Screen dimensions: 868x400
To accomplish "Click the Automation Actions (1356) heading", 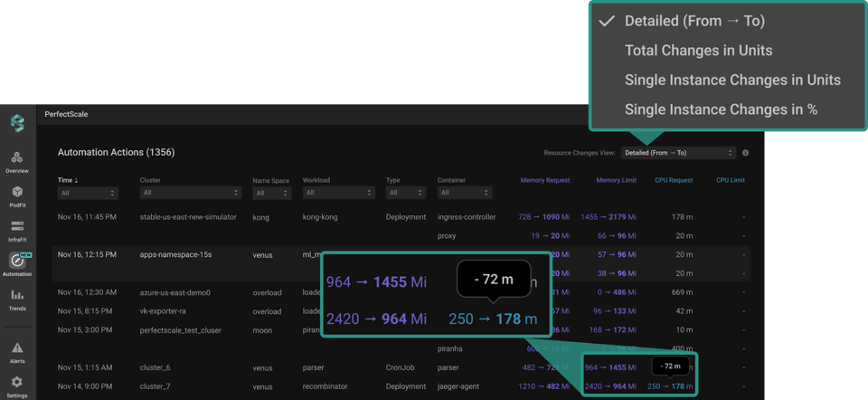I will point(117,152).
